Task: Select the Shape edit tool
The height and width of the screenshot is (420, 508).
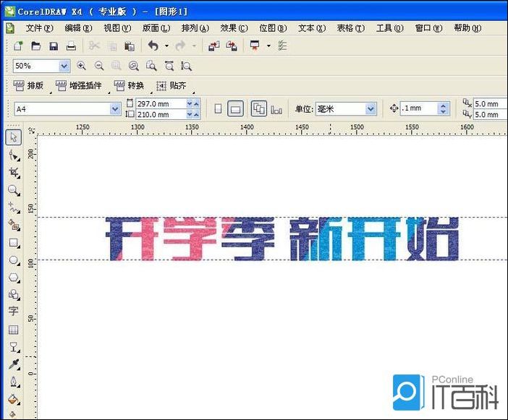Action: click(x=13, y=155)
